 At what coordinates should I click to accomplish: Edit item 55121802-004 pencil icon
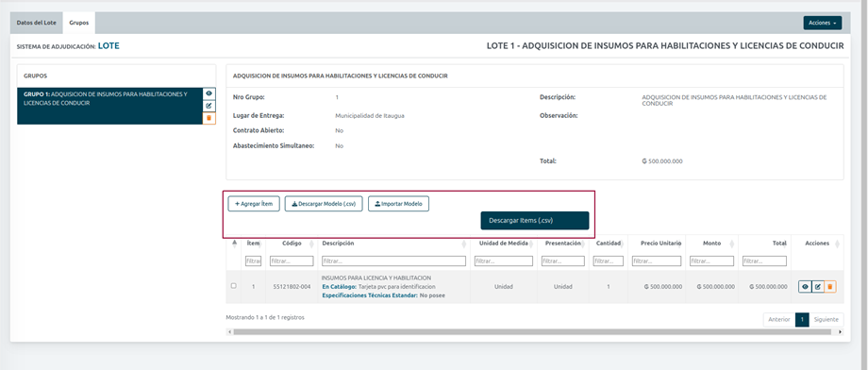coord(818,287)
